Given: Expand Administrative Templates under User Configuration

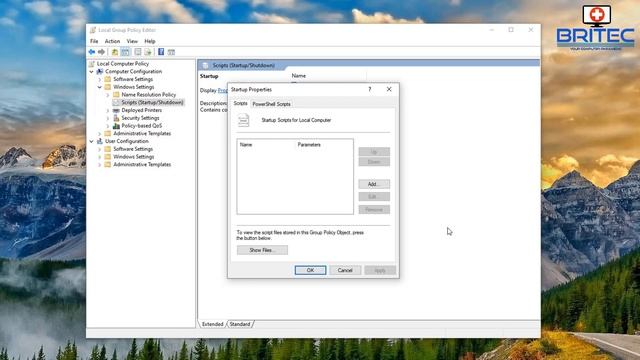Looking at the screenshot, I should click(x=100, y=164).
